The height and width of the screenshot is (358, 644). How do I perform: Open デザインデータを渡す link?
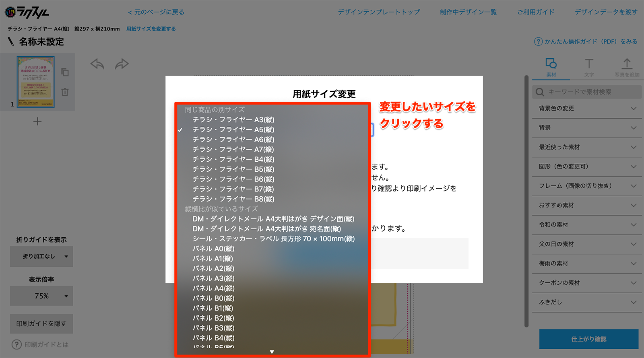point(606,12)
